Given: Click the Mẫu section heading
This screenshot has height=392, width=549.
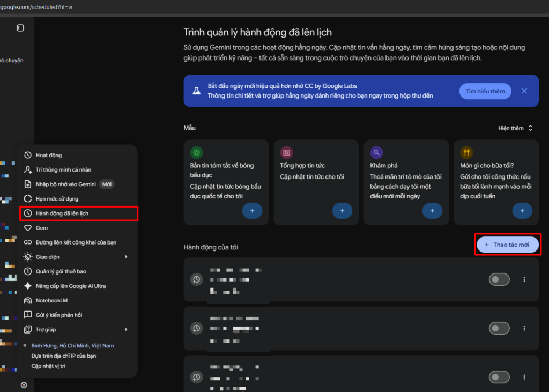Looking at the screenshot, I should point(189,128).
